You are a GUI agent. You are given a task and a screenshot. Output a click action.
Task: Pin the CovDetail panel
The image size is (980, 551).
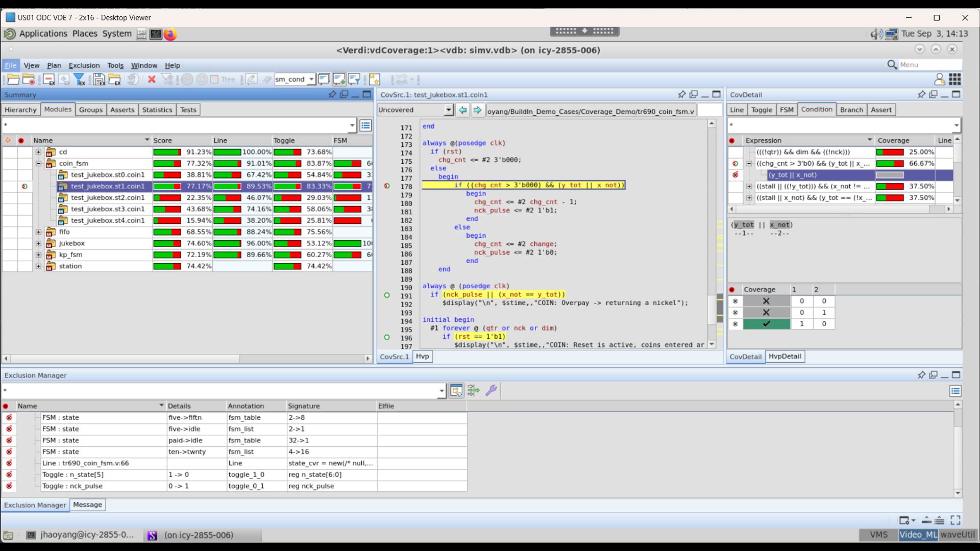(x=921, y=94)
